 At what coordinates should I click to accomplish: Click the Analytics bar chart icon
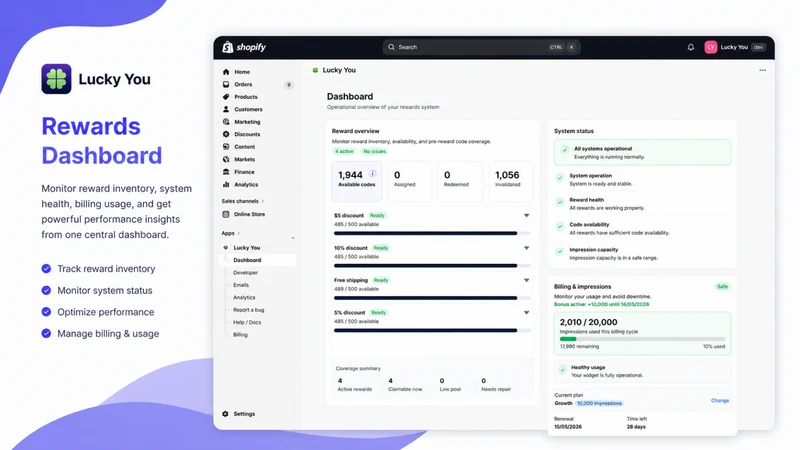[x=226, y=184]
